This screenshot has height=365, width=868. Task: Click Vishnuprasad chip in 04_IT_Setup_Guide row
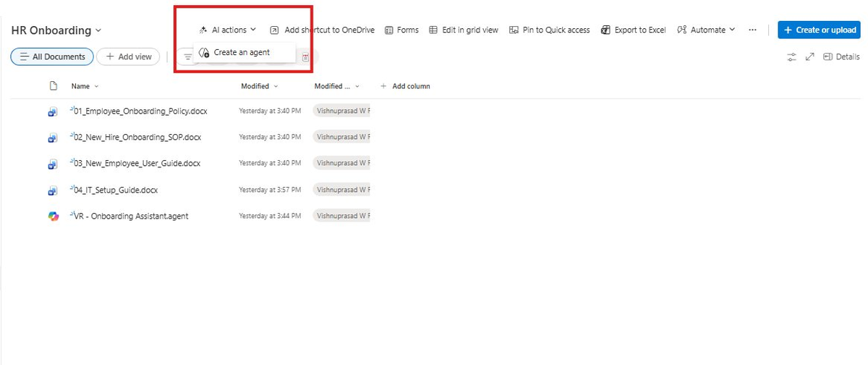pyautogui.click(x=341, y=190)
